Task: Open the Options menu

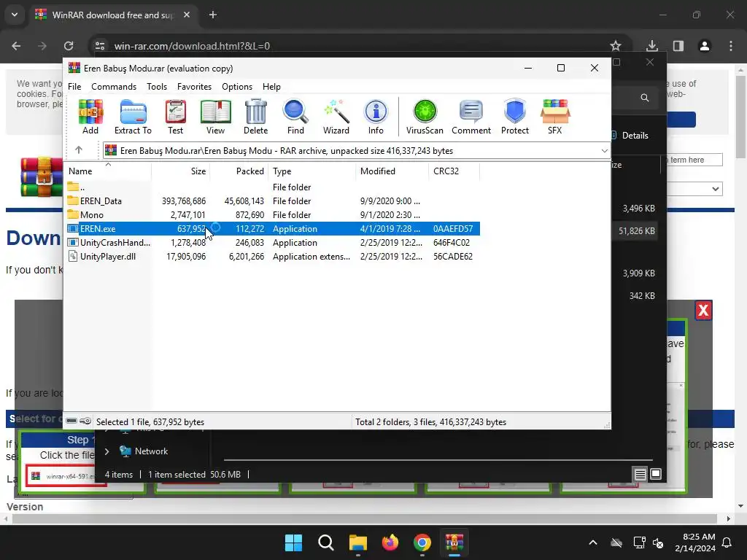Action: (237, 87)
